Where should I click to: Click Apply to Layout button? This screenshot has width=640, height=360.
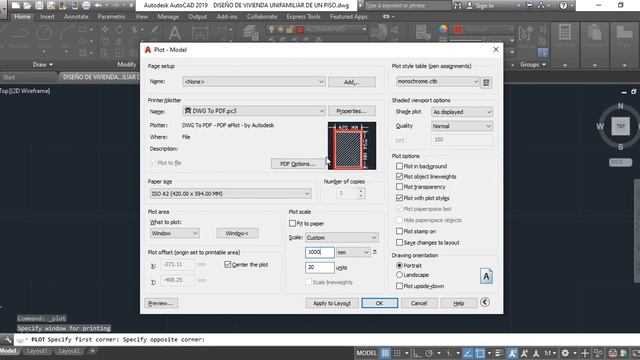click(x=332, y=303)
